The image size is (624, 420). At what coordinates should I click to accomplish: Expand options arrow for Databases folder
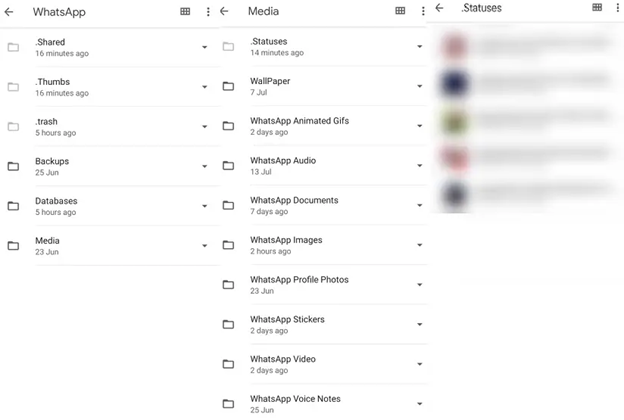click(205, 206)
